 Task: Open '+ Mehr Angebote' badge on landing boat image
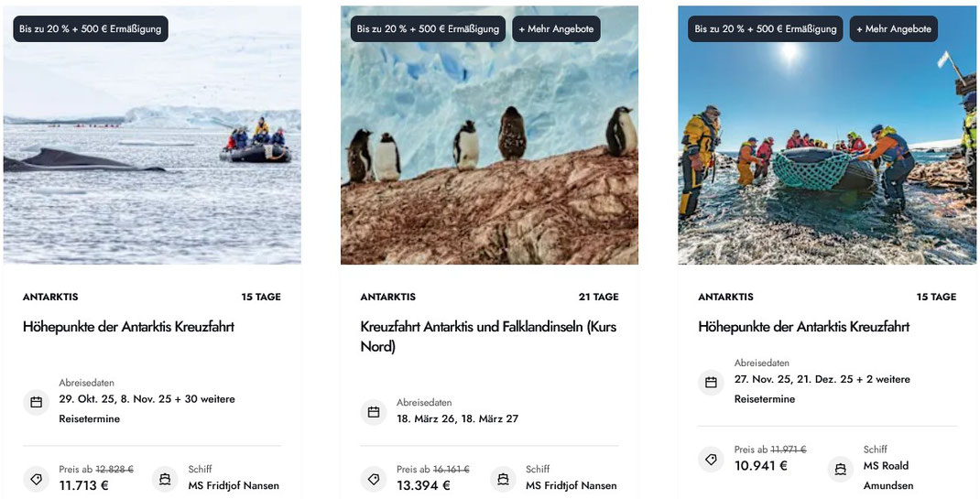coord(893,29)
